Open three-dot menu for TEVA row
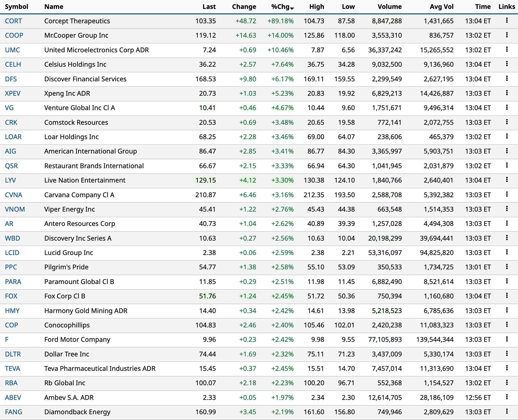Screen dimensions: 518x420 click(x=507, y=368)
